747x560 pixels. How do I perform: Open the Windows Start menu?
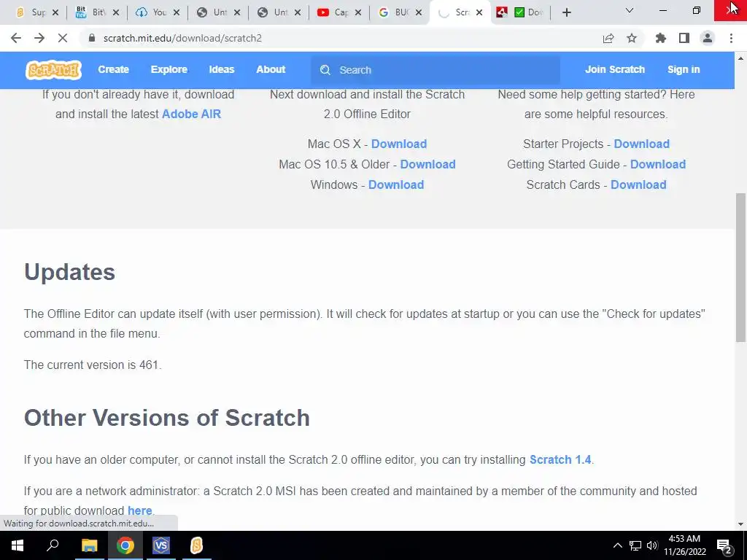pyautogui.click(x=18, y=545)
